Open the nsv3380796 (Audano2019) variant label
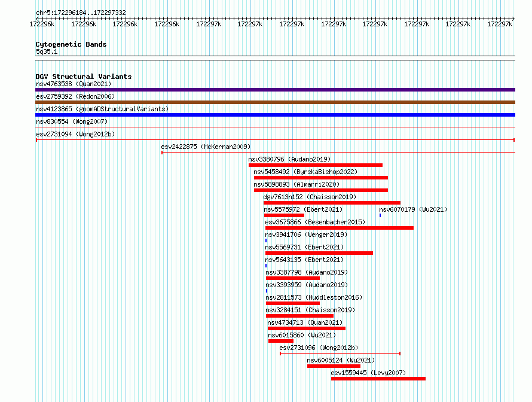Image resolution: width=532 pixels, height=402 pixels. (x=289, y=159)
